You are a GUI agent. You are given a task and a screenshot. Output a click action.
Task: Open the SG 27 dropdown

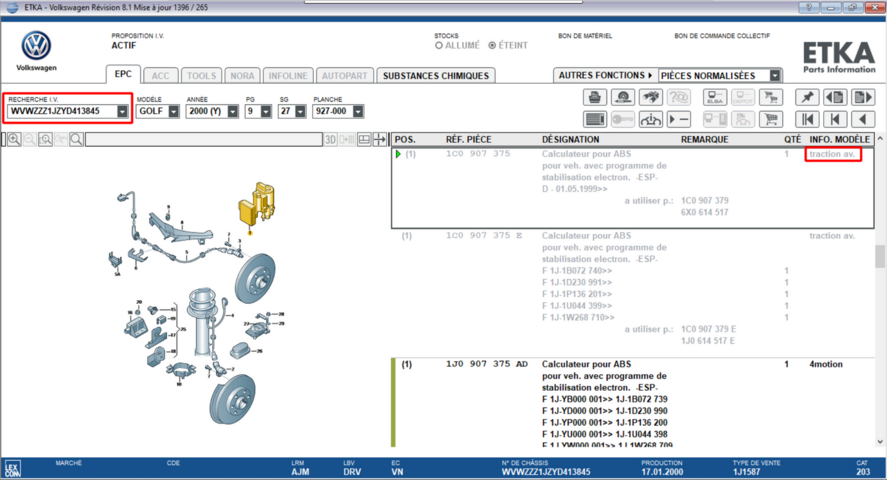(x=300, y=111)
